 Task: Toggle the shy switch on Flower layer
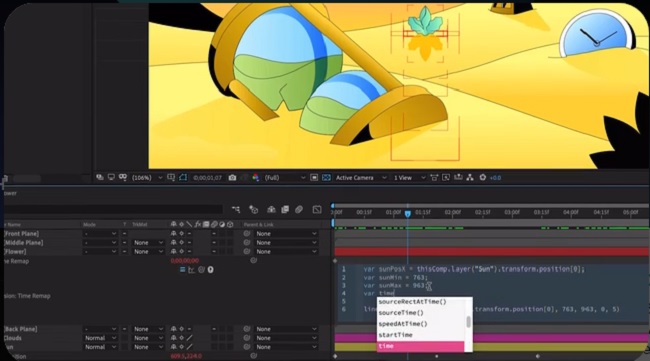click(x=173, y=252)
